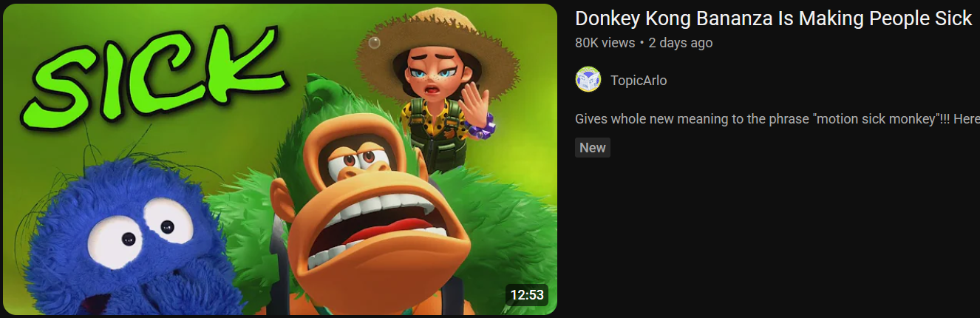The image size is (980, 318).
Task: Click the 12:53 duration badge
Action: (527, 295)
